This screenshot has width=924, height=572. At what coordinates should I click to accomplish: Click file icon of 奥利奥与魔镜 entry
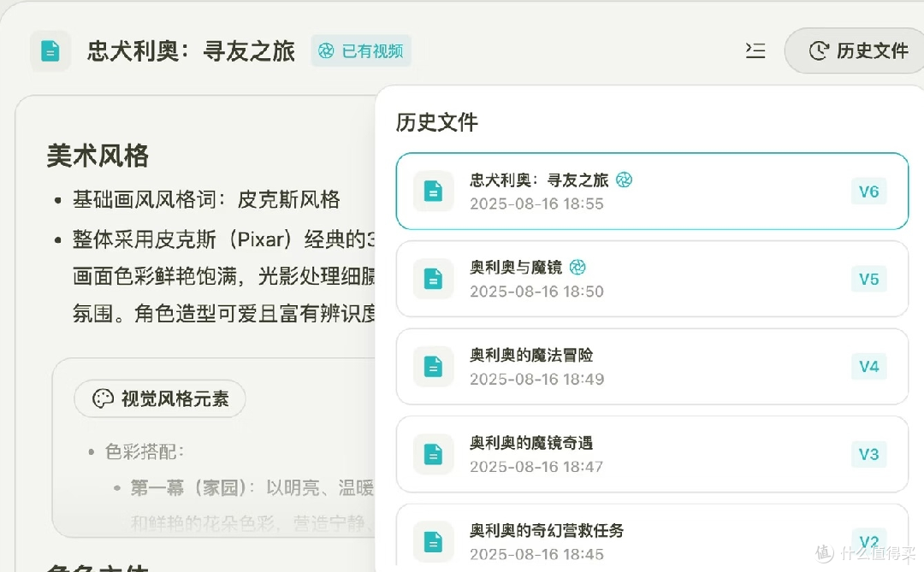tap(433, 279)
